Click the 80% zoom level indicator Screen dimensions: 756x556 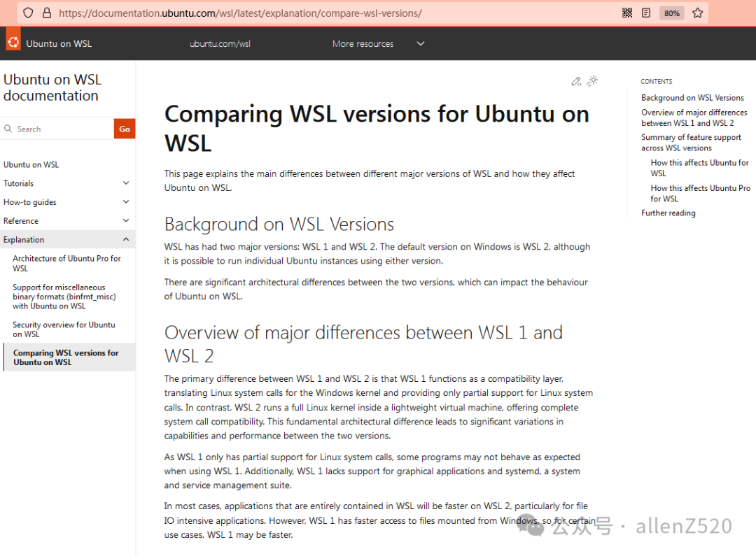point(671,13)
